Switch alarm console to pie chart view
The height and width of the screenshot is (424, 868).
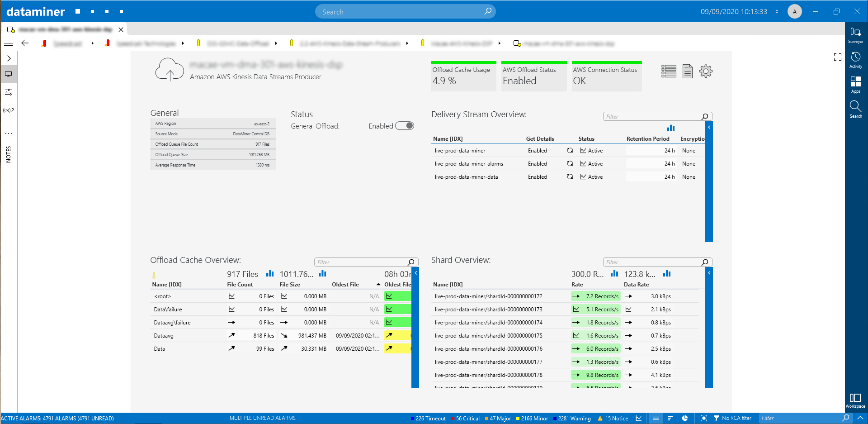tap(684, 418)
